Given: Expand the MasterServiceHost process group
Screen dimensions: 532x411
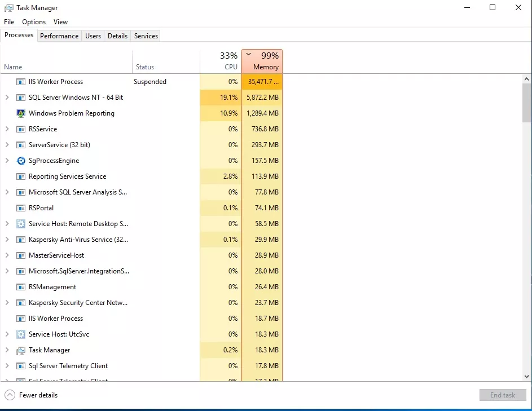Looking at the screenshot, I should (7, 255).
